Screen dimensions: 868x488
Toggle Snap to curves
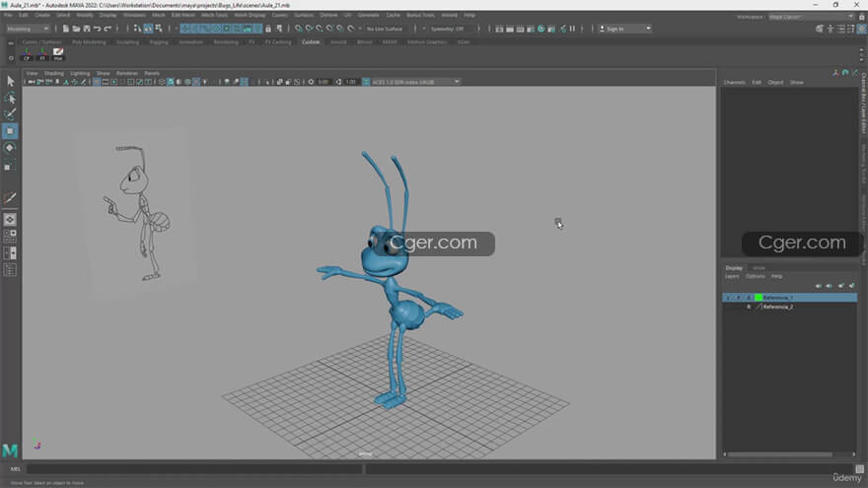tap(310, 29)
